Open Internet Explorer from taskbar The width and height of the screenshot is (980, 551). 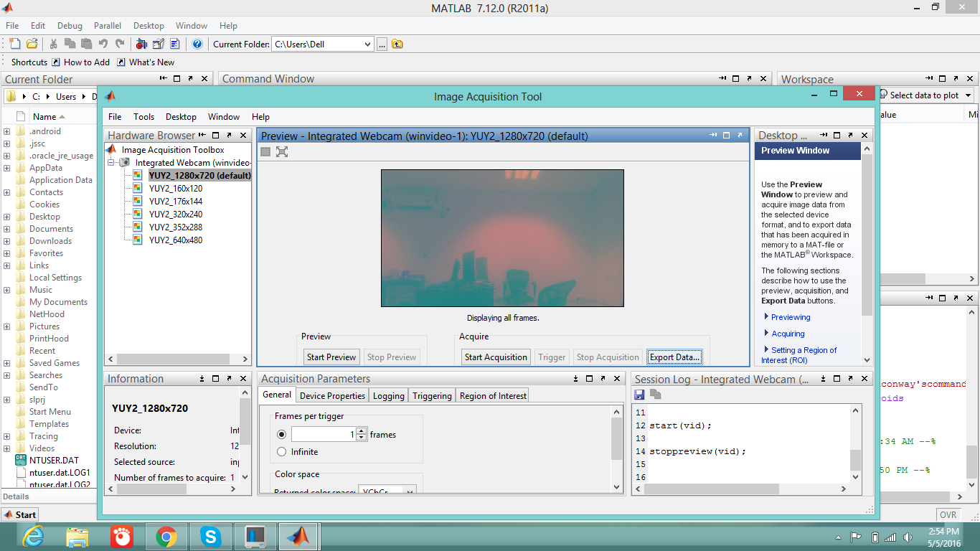33,537
